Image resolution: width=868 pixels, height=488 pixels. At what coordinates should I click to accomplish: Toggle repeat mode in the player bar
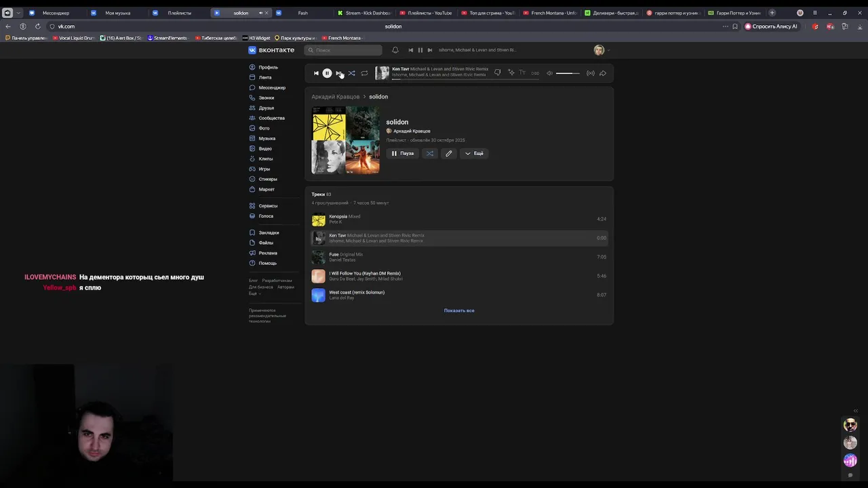click(364, 73)
